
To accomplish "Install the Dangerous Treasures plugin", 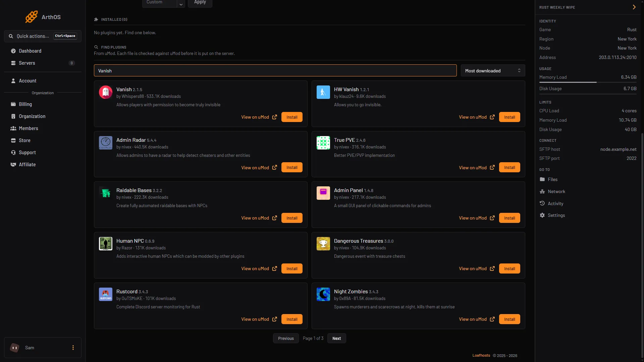I will 509,268.
